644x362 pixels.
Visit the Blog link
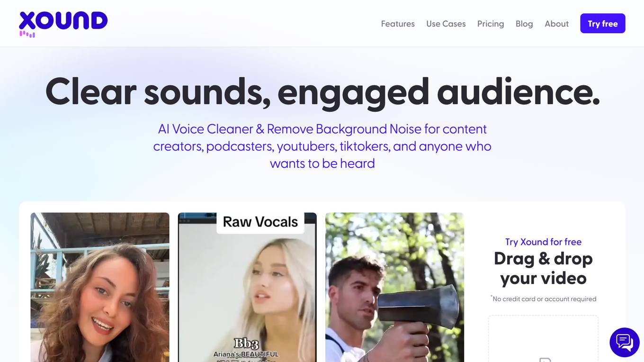(524, 24)
